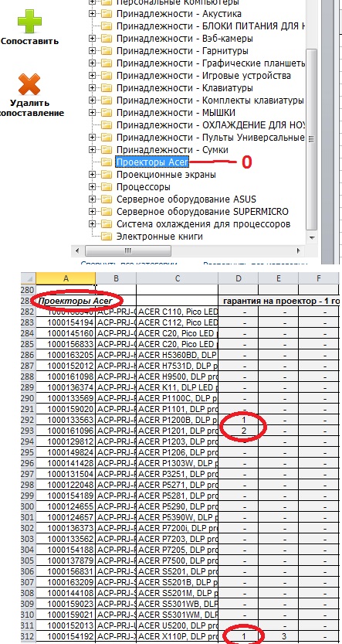
Task: Click cell ACER H5360BD, DLP
Action: [177, 356]
